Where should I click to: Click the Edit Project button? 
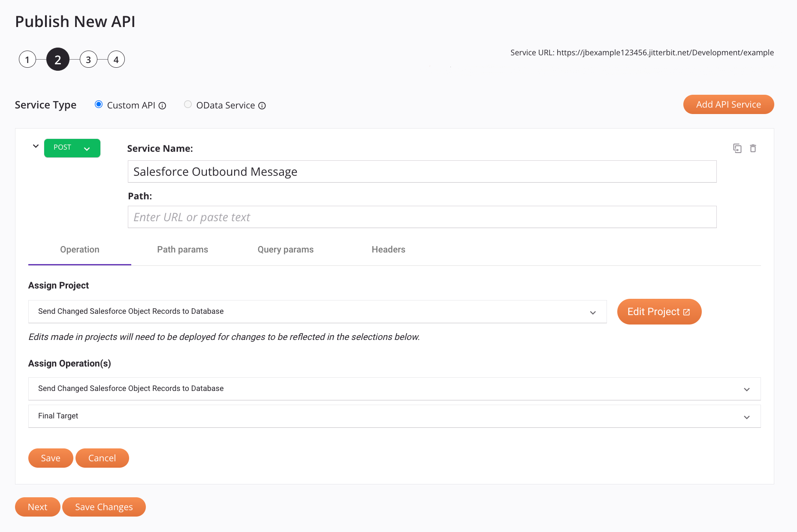(x=659, y=312)
